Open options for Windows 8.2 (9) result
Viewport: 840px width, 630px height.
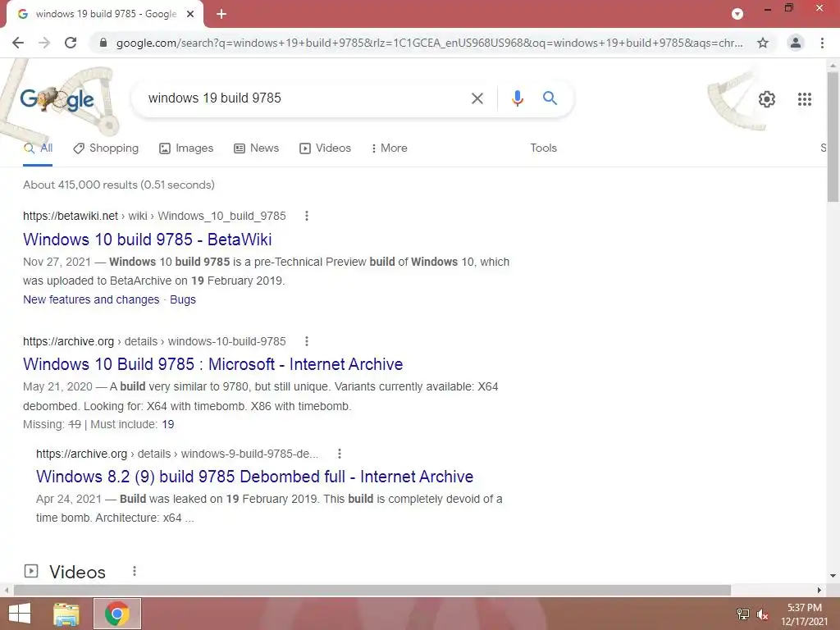(x=339, y=454)
